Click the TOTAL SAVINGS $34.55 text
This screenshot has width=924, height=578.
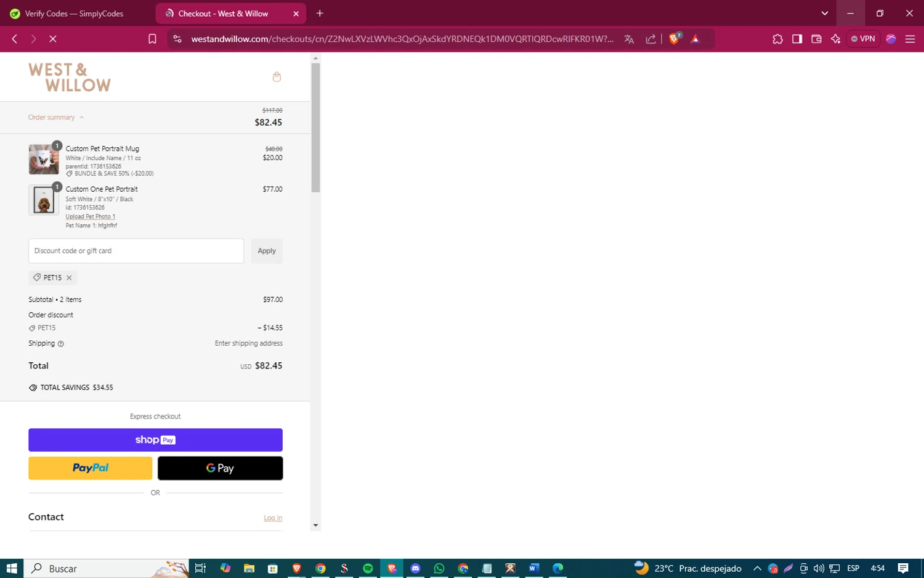point(76,388)
